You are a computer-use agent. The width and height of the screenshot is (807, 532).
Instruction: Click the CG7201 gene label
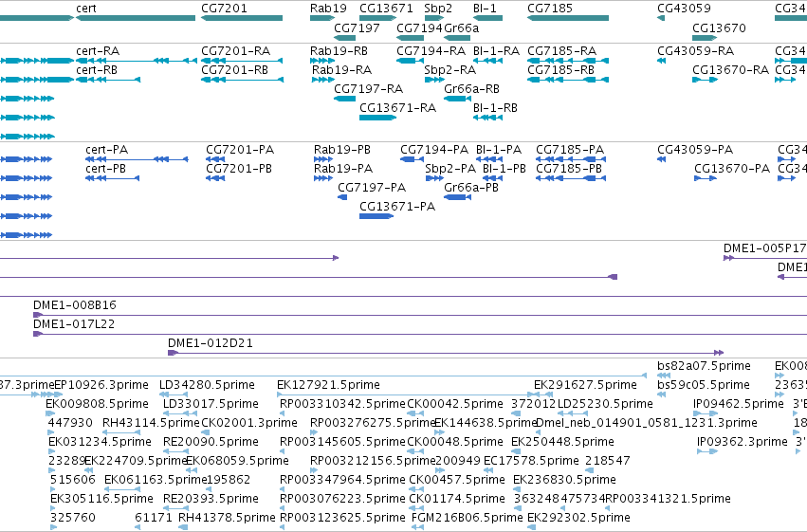click(224, 9)
